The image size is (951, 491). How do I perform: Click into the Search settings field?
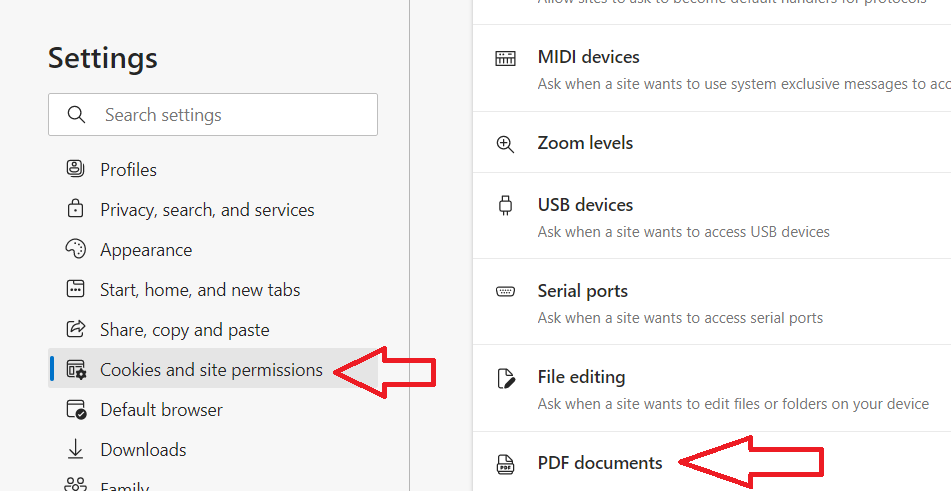(213, 115)
